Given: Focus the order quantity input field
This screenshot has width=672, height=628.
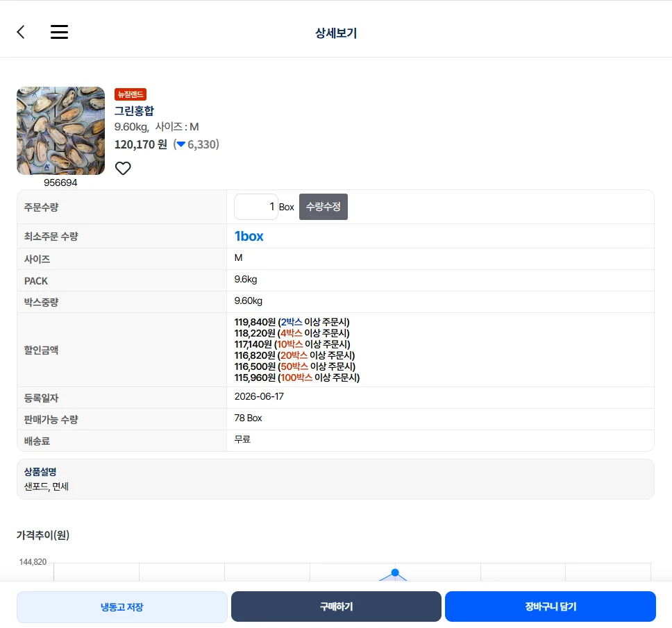Looking at the screenshot, I should (256, 207).
